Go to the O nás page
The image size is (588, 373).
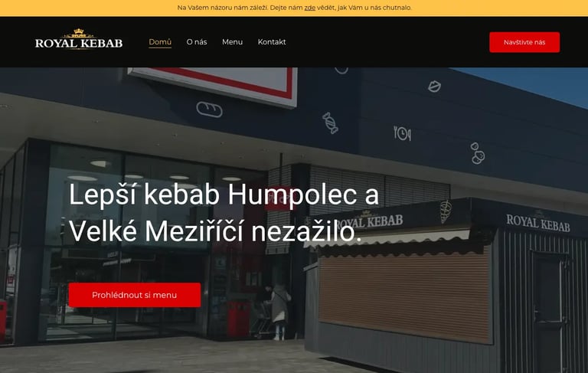coord(197,42)
